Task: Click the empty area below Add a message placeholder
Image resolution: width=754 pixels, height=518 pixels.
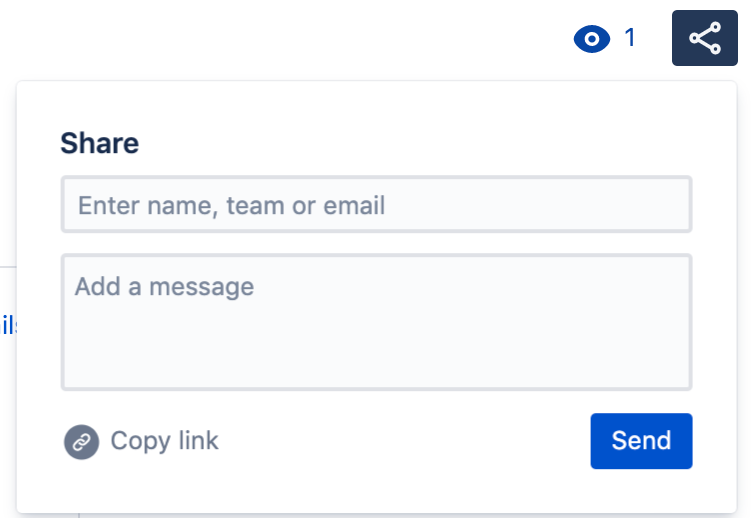Action: click(376, 345)
